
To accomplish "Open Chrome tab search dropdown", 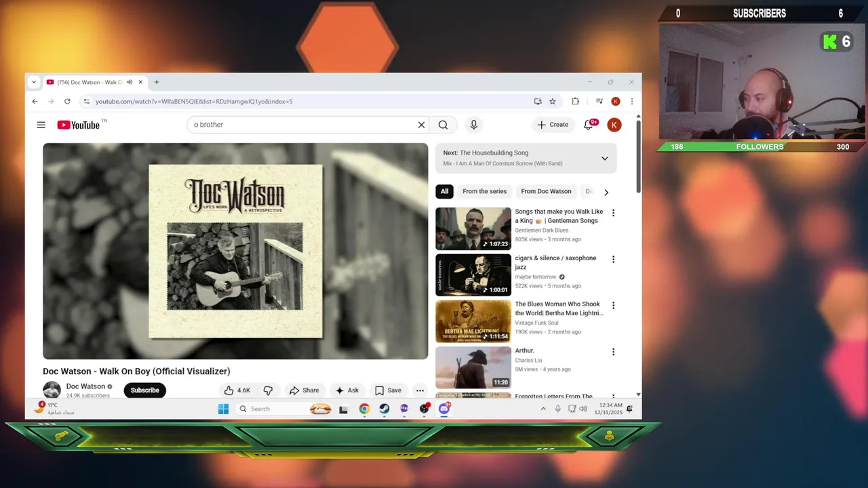I will pyautogui.click(x=33, y=82).
